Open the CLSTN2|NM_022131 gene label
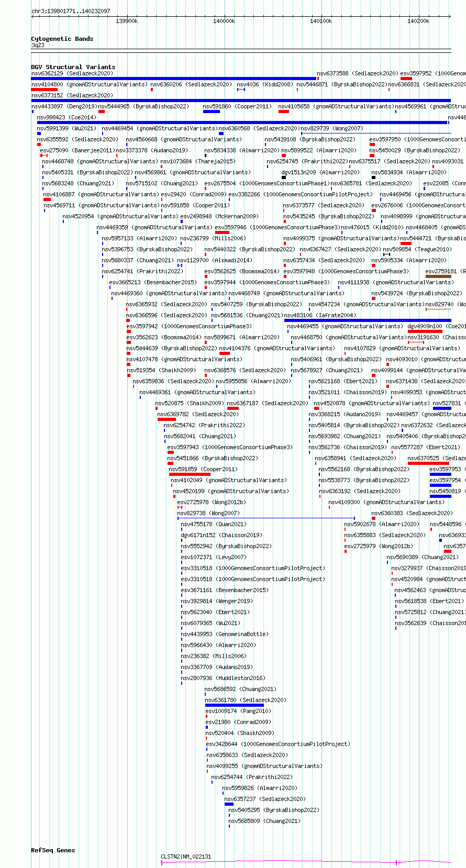 click(186, 856)
